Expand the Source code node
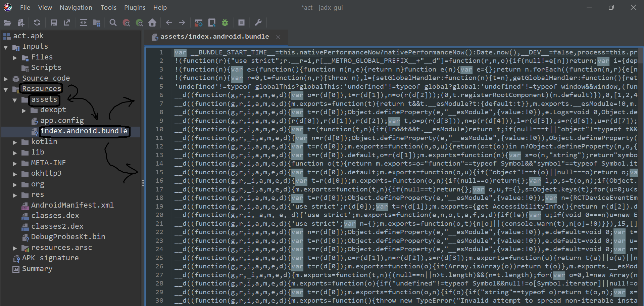The width and height of the screenshot is (644, 306). (x=6, y=79)
